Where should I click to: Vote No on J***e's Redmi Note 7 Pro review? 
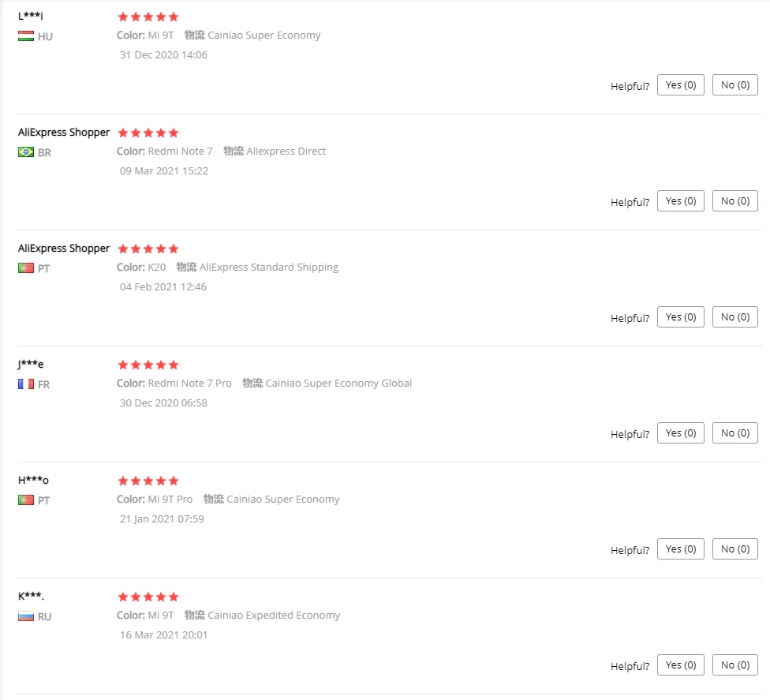click(x=735, y=432)
